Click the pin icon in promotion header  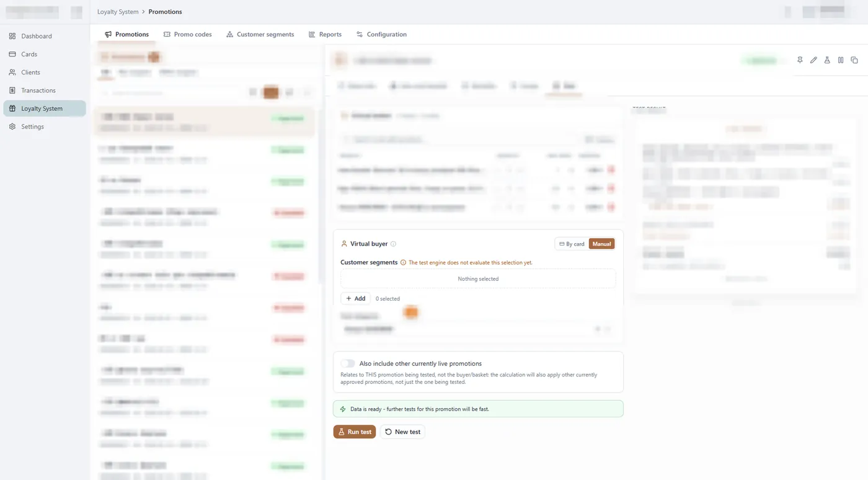click(800, 60)
